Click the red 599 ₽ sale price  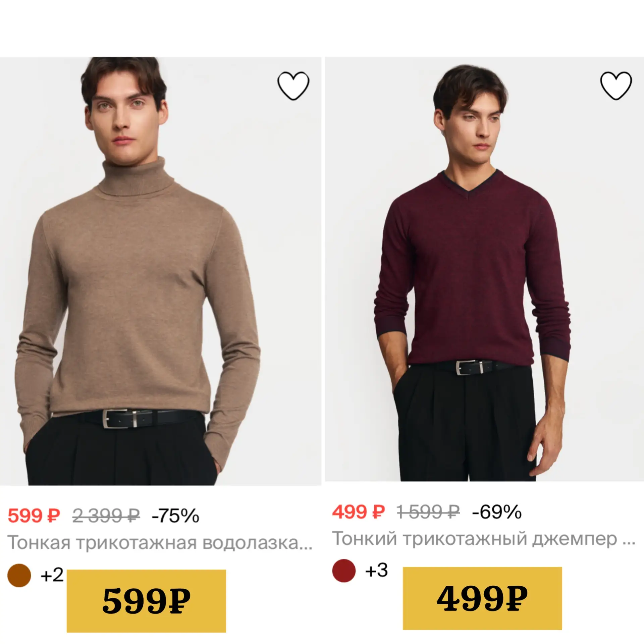(34, 516)
